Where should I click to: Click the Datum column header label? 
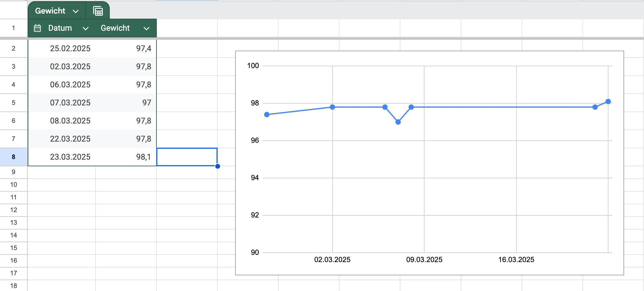pos(60,28)
